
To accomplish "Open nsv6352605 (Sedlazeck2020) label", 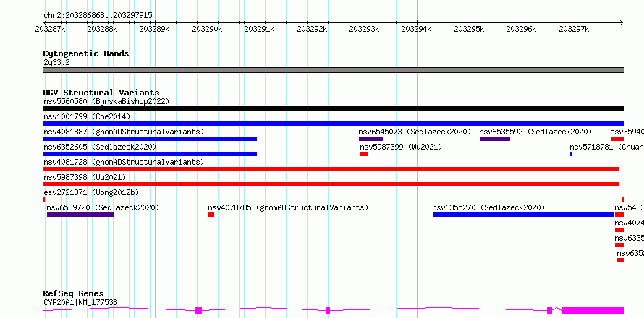I will pyautogui.click(x=100, y=147).
